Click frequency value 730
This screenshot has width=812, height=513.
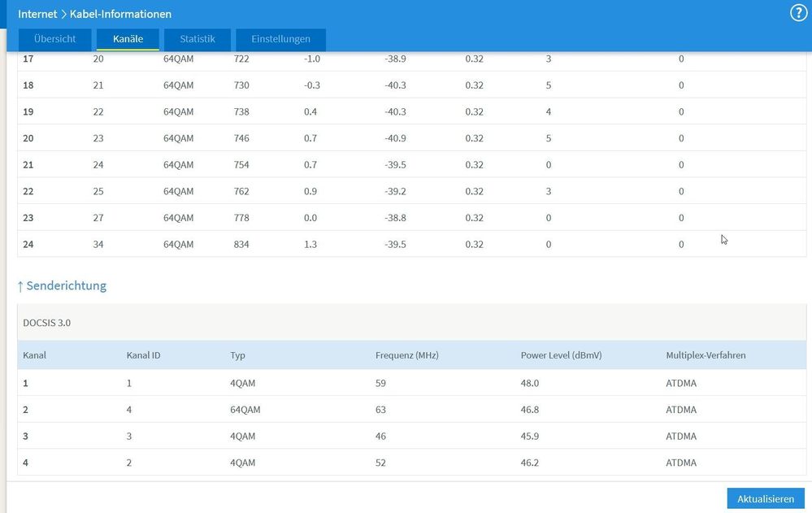tap(241, 85)
